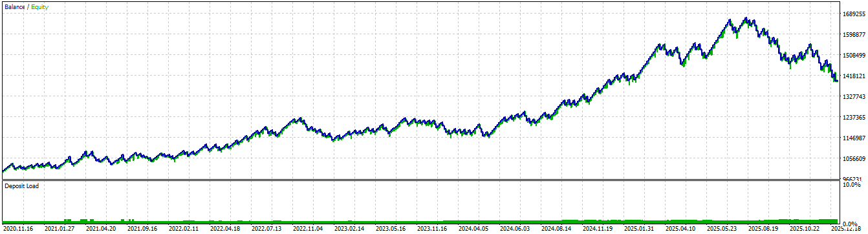Click the blue 'Balance' legend label
868x234 pixels.
(x=15, y=6)
